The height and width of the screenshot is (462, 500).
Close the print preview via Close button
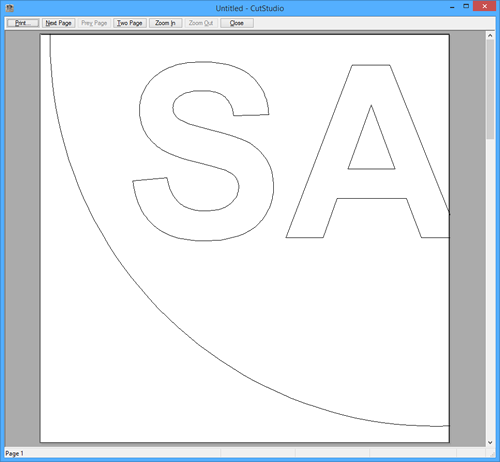click(x=237, y=23)
